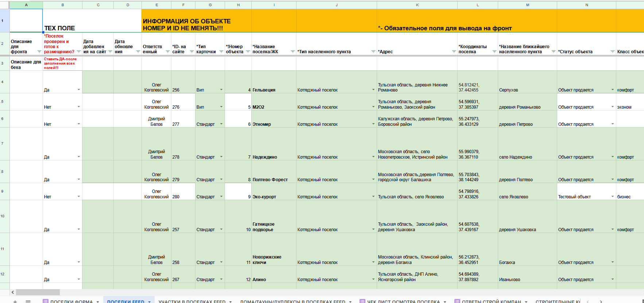Switch to ОТВЕТЫ СТРОЙ КОМПАН tab
The height and width of the screenshot is (303, 644).
click(x=491, y=302)
